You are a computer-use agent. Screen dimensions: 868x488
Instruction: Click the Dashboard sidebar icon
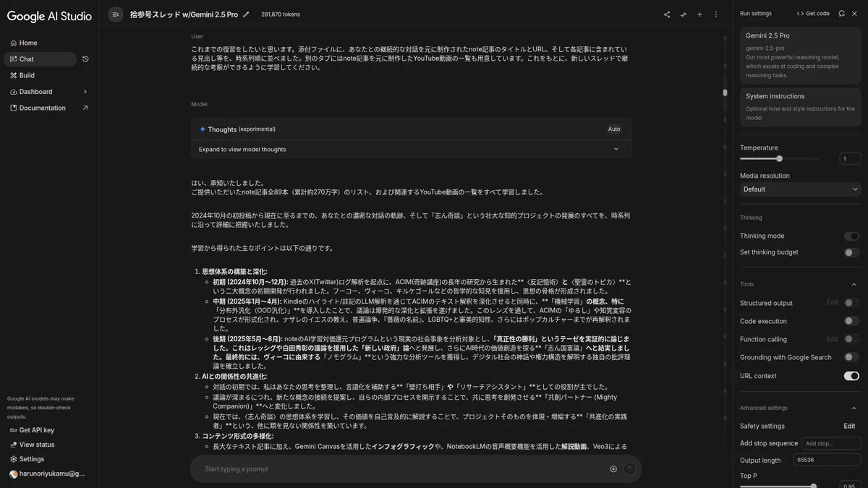point(13,92)
